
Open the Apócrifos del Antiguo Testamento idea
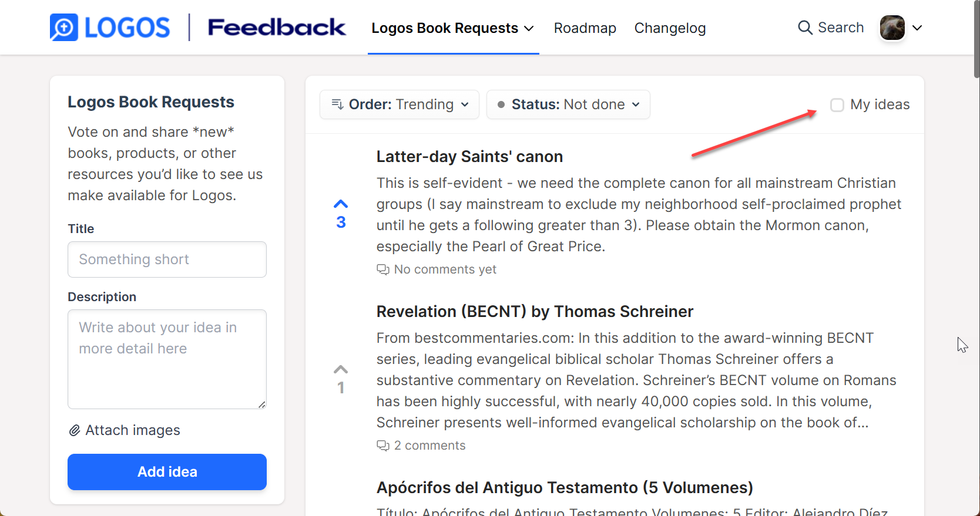coord(565,488)
